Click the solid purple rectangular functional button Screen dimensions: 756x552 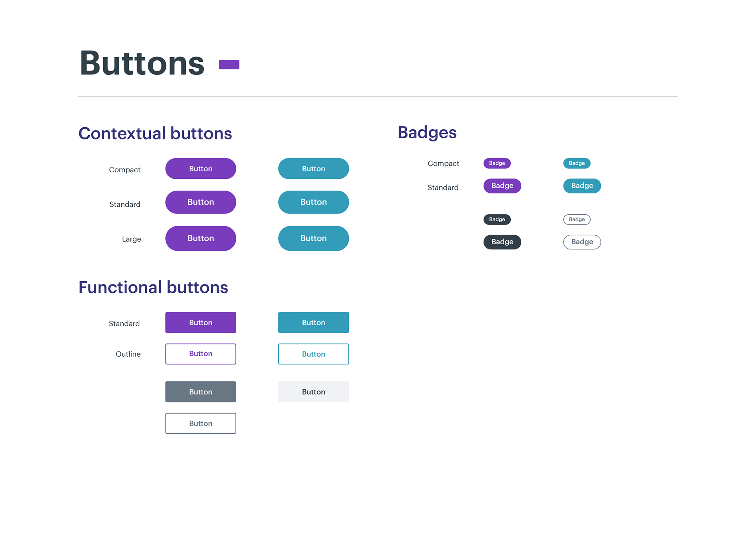[x=200, y=323]
